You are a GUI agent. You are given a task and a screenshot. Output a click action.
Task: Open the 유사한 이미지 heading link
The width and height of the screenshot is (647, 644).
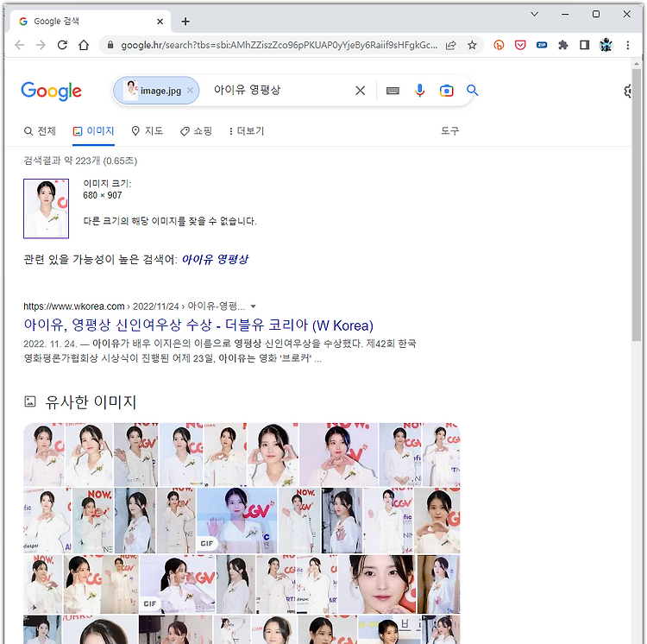point(91,401)
